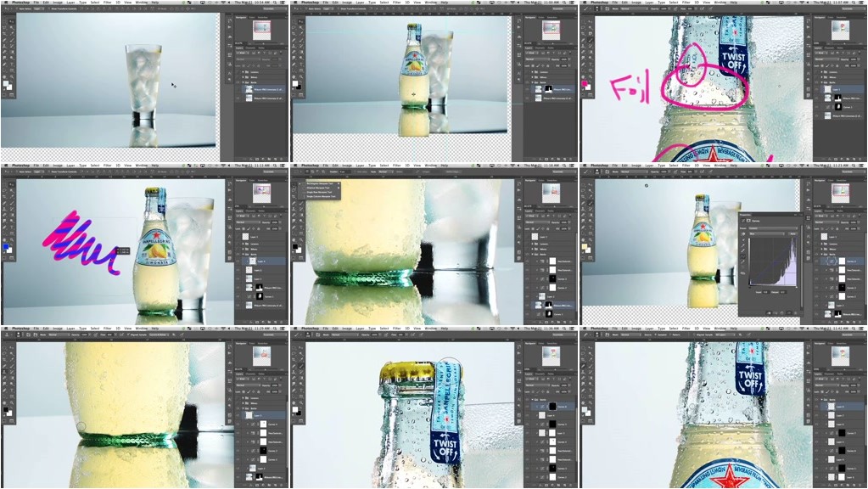Open Apple menu in glass-only frame

pyautogui.click(x=6, y=3)
